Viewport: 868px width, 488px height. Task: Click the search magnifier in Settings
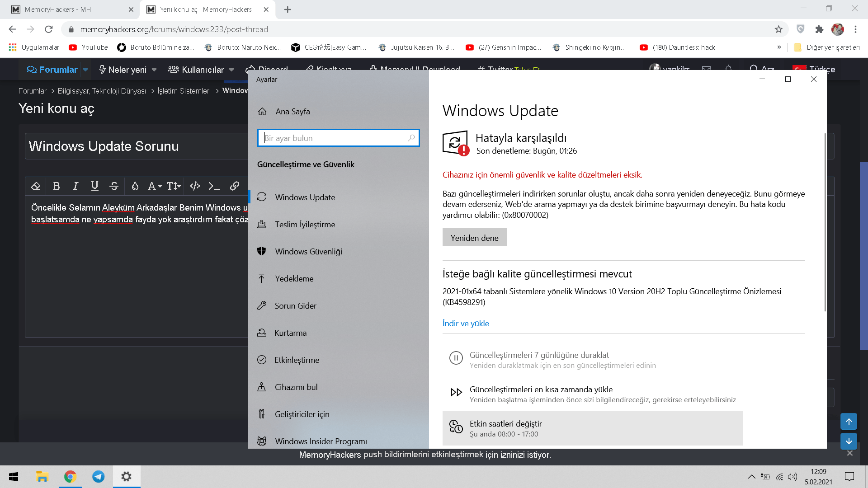point(411,138)
